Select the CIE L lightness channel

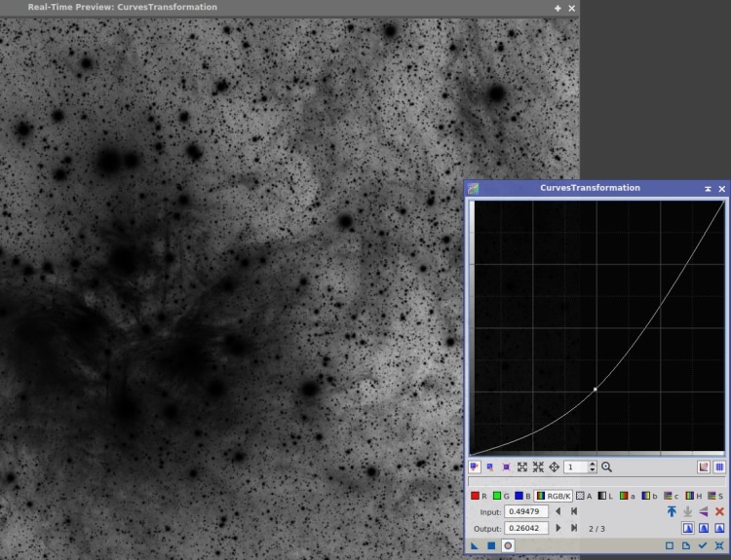(605, 496)
